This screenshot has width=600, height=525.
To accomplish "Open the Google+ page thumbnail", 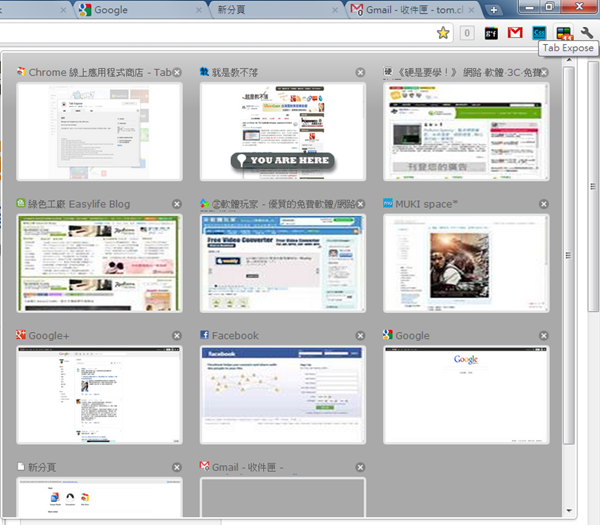I will click(99, 395).
